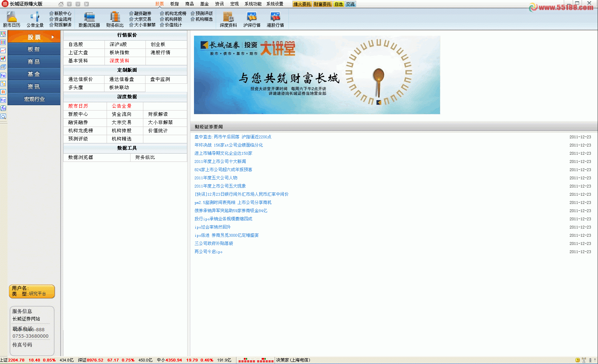Open 长城证券网站 service link
598x364 pixels.
(x=26, y=319)
